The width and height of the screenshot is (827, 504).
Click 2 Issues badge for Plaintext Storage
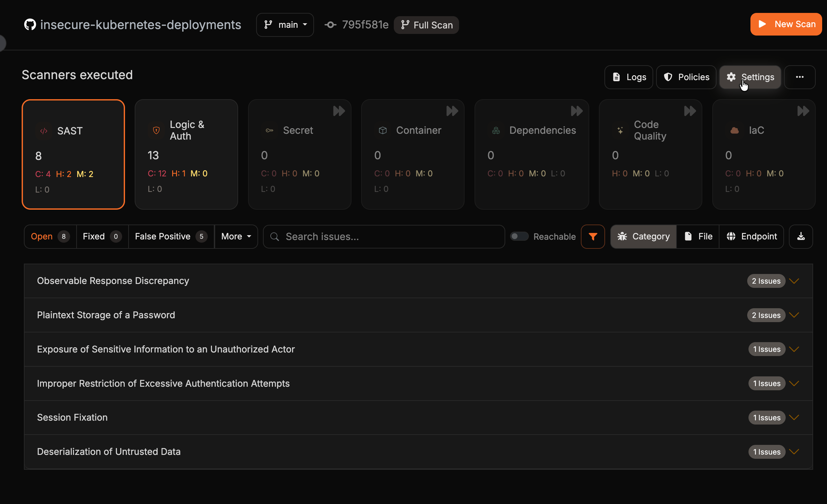point(766,315)
